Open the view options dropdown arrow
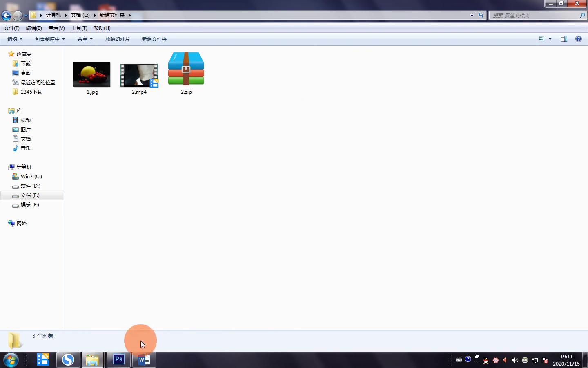The image size is (588, 368). [x=550, y=39]
